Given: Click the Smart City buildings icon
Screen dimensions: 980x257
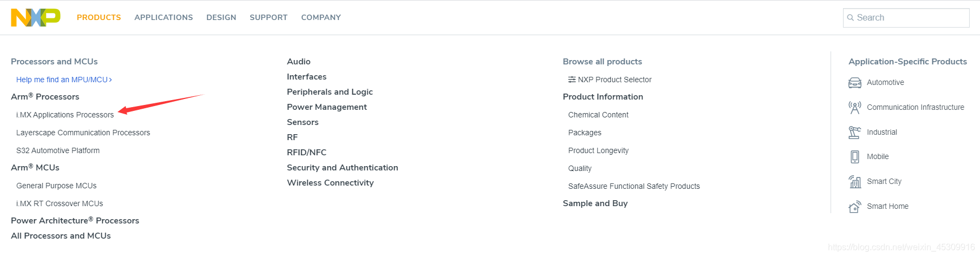Looking at the screenshot, I should click(x=854, y=182).
